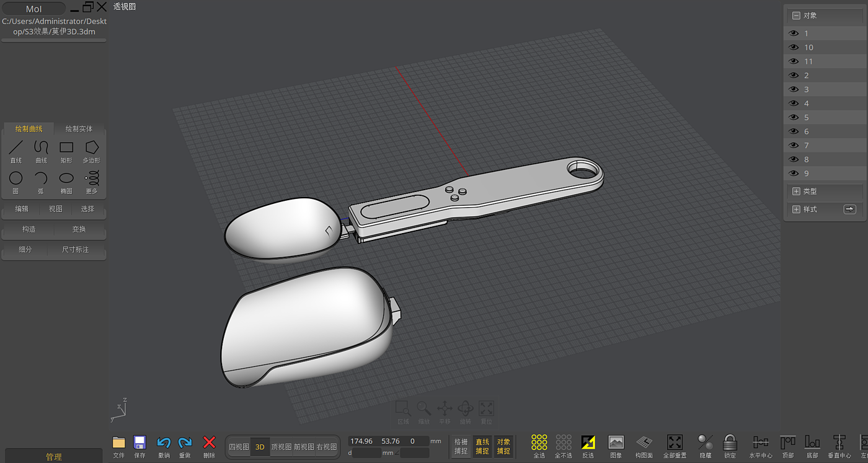Expand the Styles (样式) section

coord(796,209)
